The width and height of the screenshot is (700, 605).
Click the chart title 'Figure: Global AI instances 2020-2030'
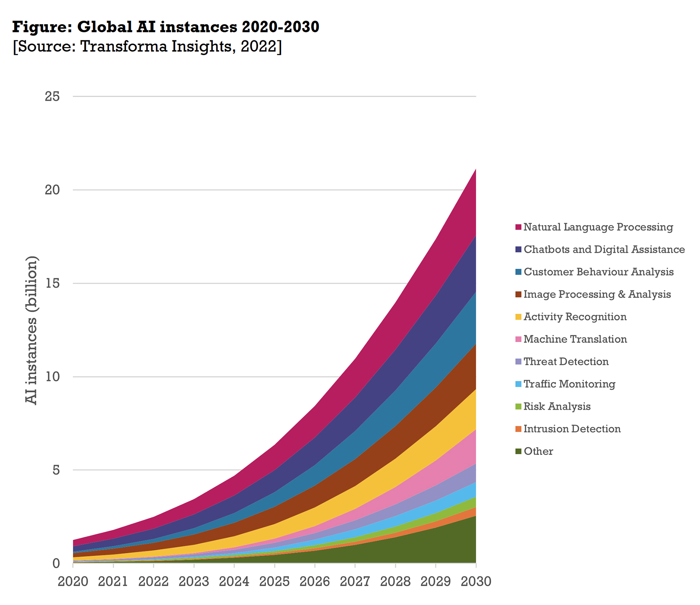pyautogui.click(x=166, y=27)
